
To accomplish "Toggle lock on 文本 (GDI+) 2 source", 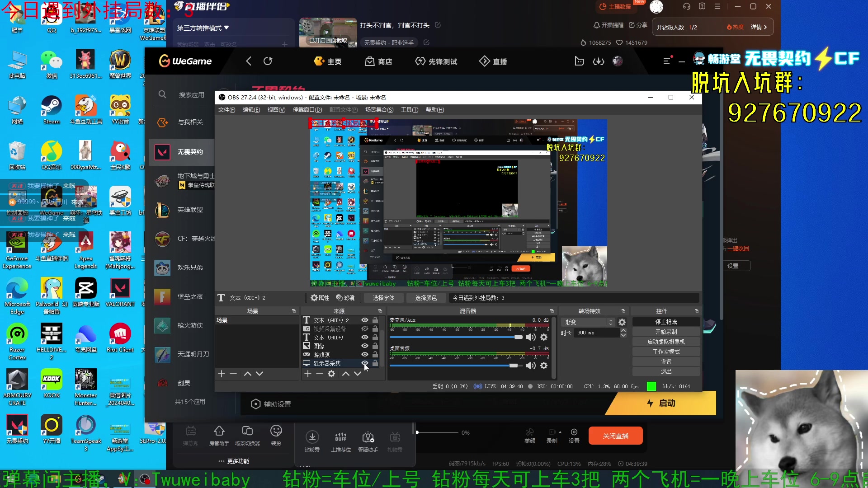I will [x=375, y=320].
